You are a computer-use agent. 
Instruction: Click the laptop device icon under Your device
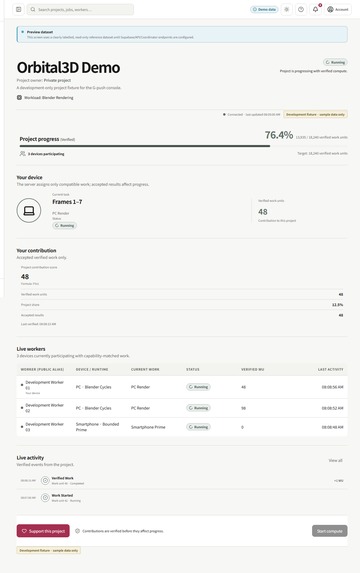pos(29,210)
